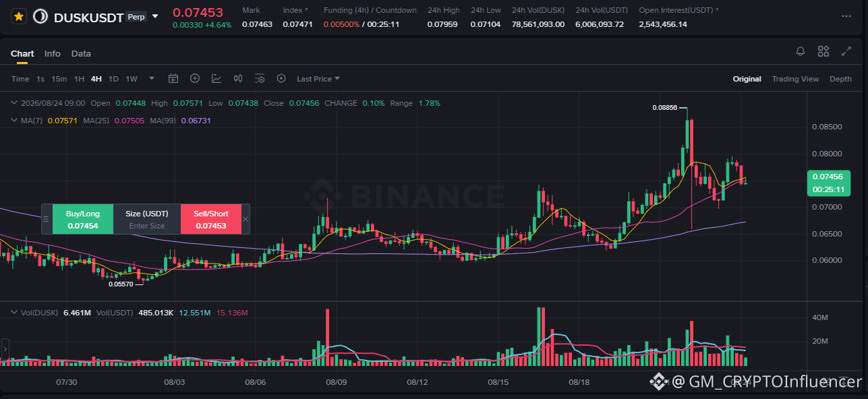Select the 1s interval
Viewport: 868px width, 399px height.
click(40, 79)
